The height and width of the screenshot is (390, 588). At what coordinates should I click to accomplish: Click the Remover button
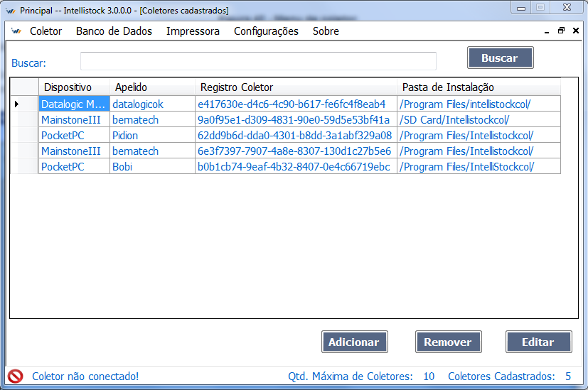pos(448,342)
